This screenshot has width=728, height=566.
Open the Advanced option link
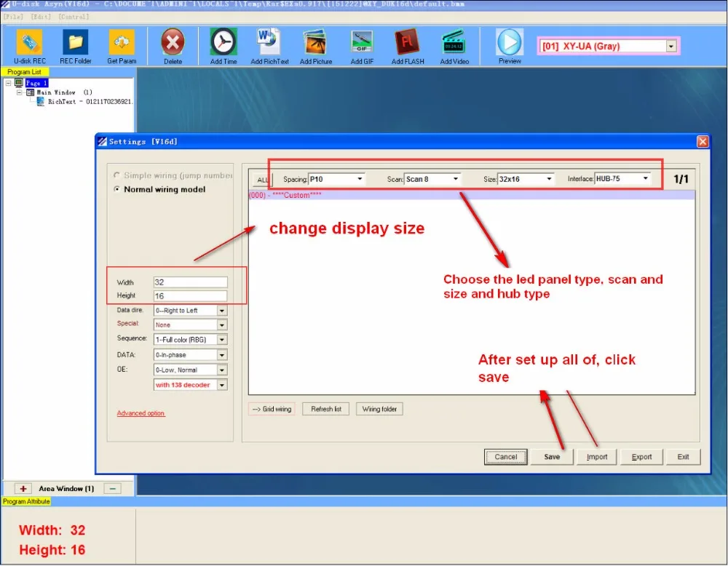point(141,413)
